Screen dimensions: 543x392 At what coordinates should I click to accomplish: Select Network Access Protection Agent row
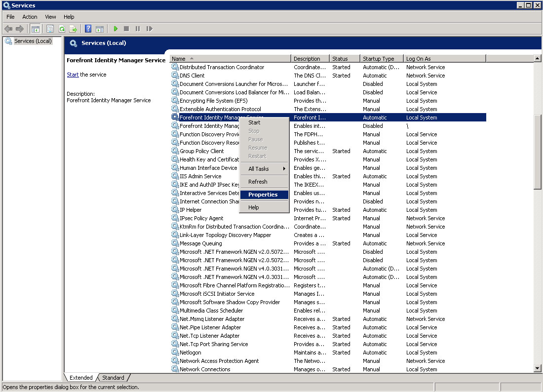point(328,360)
